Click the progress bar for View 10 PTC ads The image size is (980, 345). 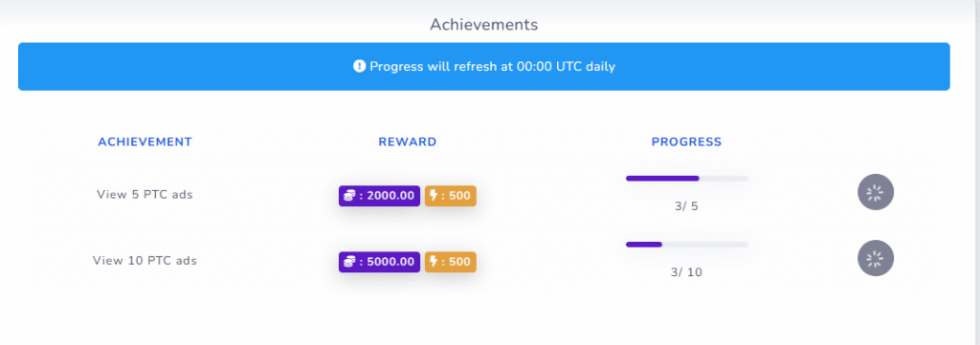click(686, 245)
